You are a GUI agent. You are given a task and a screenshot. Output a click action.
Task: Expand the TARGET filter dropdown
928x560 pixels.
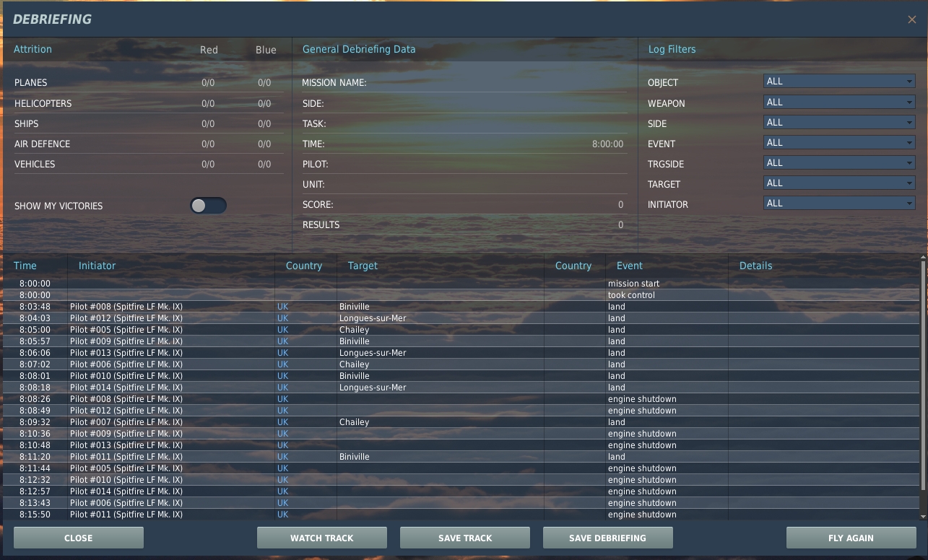[x=839, y=183]
